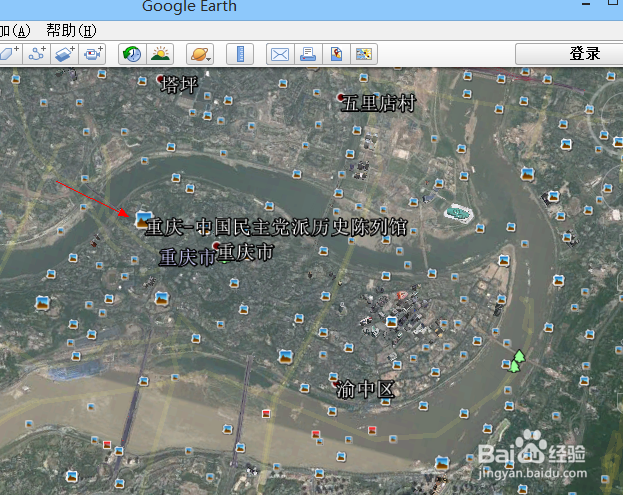Open the partially visible 加(A) menu

(14, 30)
